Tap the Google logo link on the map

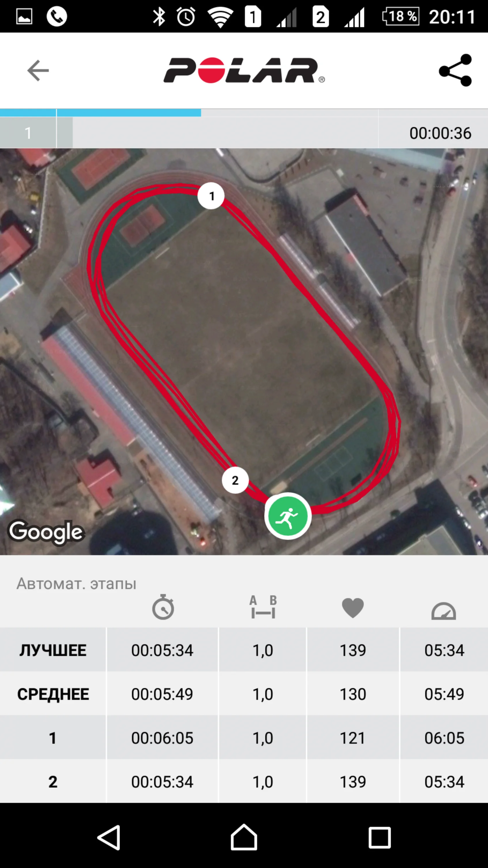[46, 532]
